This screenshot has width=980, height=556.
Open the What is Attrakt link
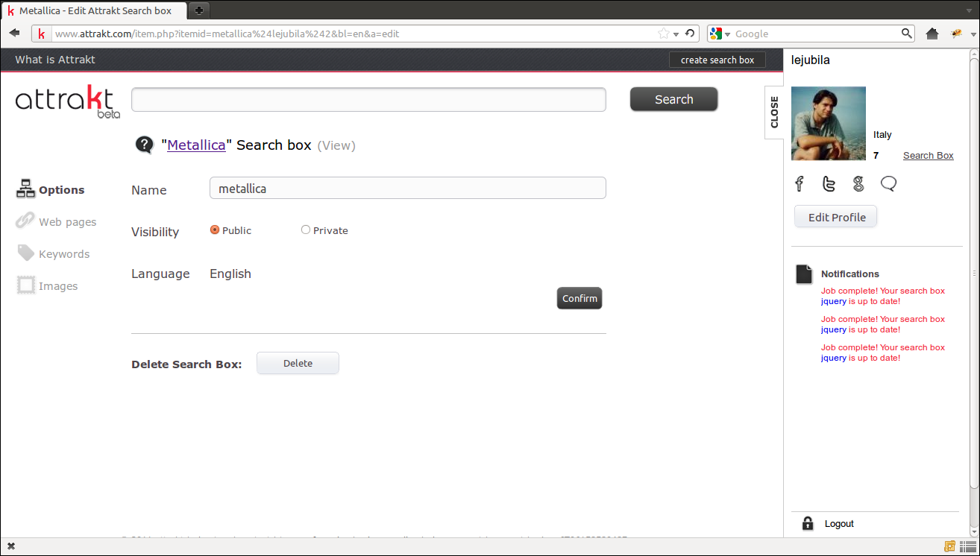click(55, 60)
